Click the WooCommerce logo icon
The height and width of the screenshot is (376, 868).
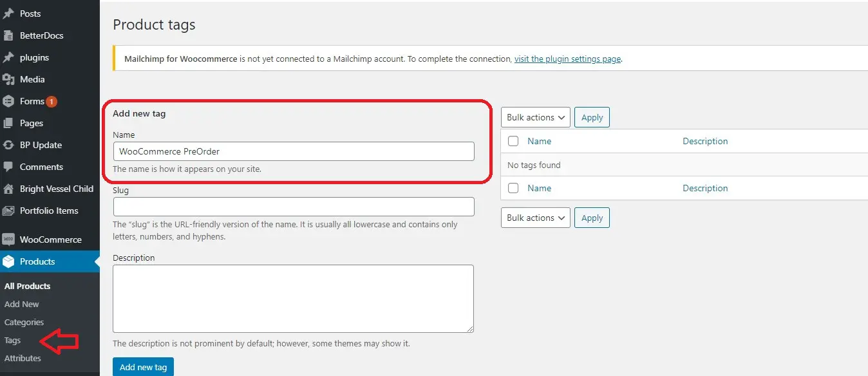pos(8,240)
